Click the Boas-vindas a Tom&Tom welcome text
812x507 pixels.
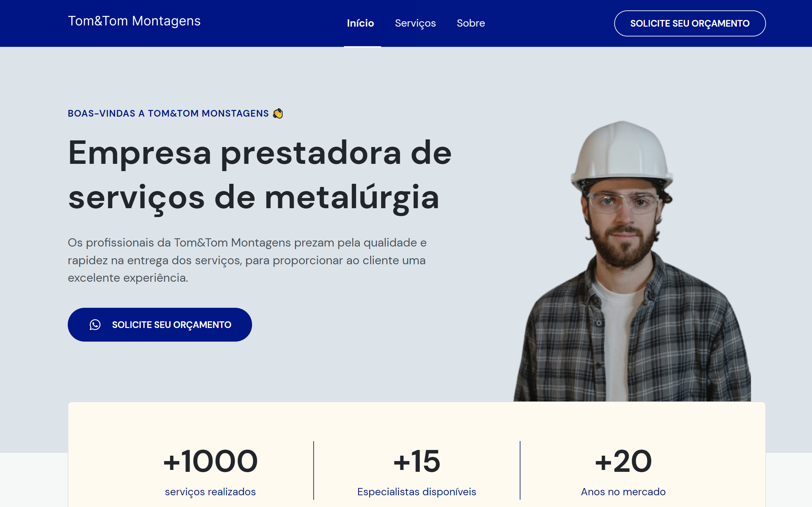click(x=168, y=113)
